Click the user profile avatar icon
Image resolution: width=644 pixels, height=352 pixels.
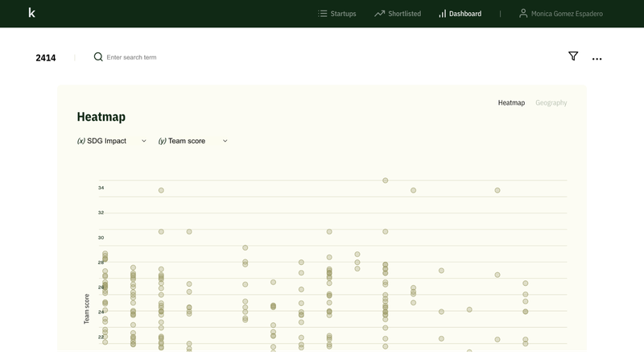pos(523,14)
